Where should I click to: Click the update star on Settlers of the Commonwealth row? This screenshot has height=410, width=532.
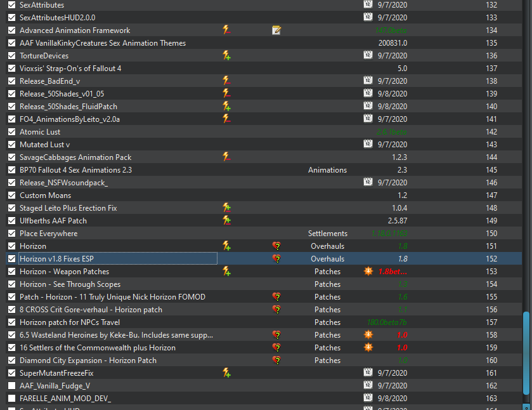click(368, 347)
